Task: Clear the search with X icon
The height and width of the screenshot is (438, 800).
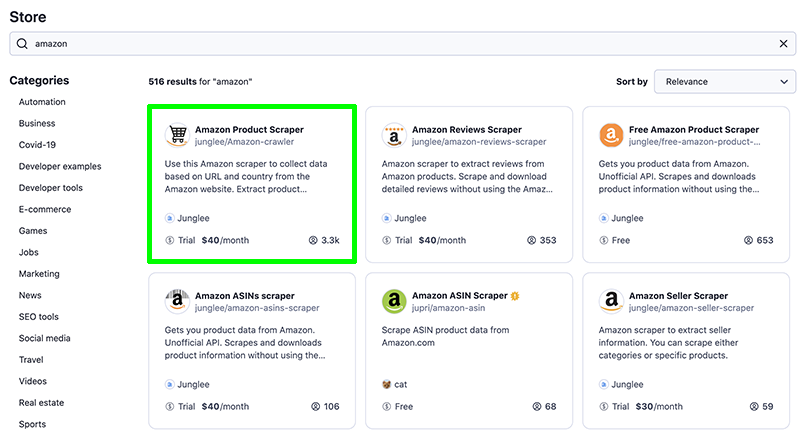Action: pos(783,44)
